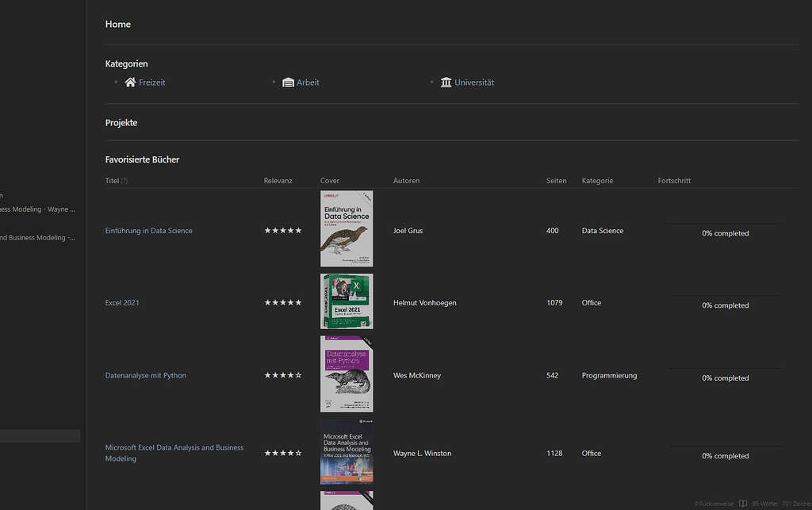Click the (?) help icon beside the Titel column
The height and width of the screenshot is (510, 812).
point(125,180)
